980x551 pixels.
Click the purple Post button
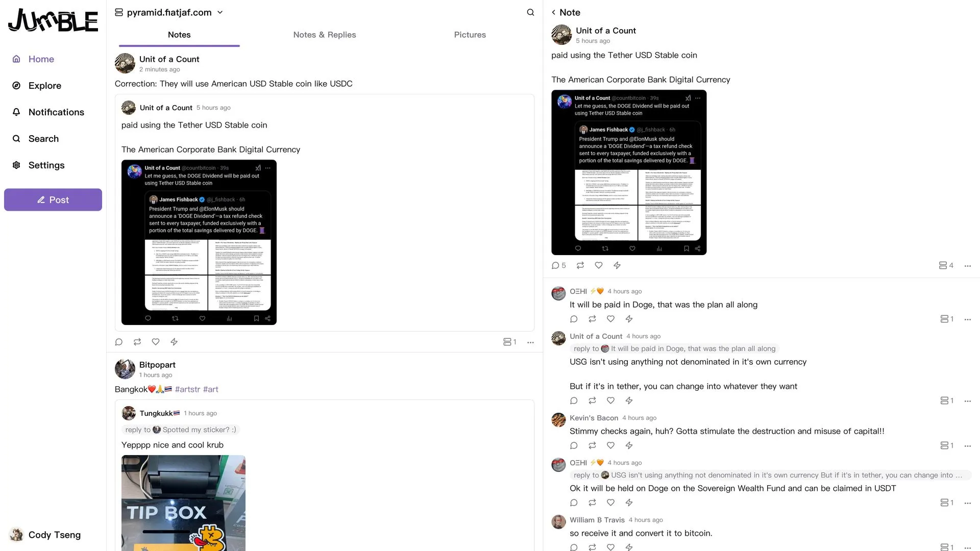point(53,199)
